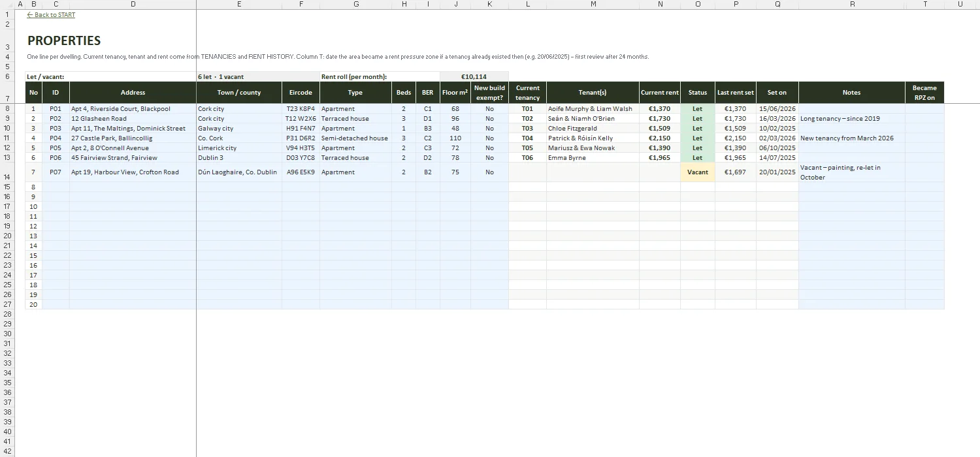Select note 'New tenancy from March 2026'
Image resolution: width=980 pixels, height=457 pixels.
[852, 138]
